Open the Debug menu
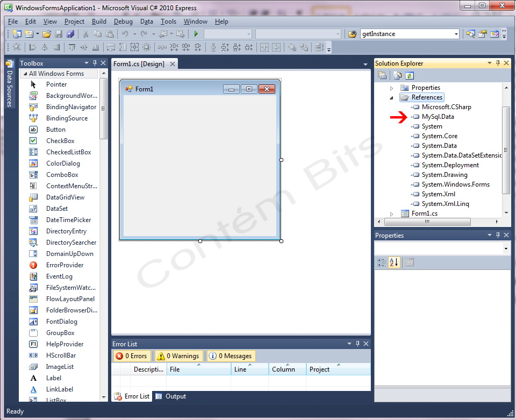 [x=123, y=22]
